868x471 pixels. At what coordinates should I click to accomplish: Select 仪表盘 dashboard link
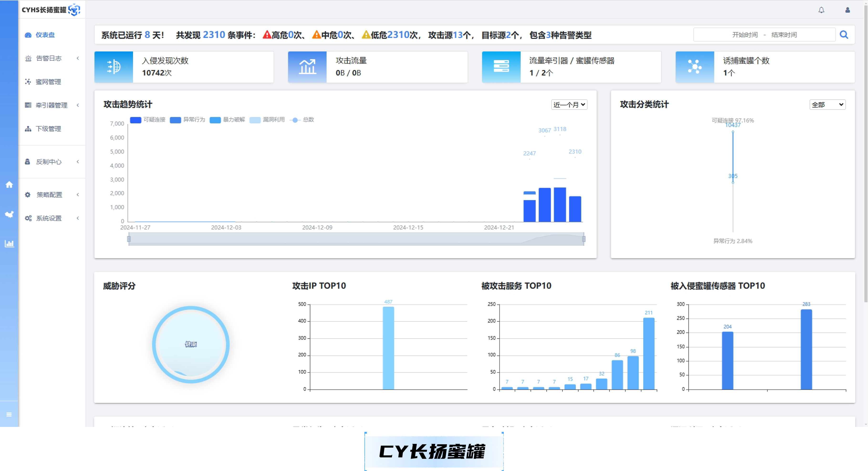[x=45, y=35]
